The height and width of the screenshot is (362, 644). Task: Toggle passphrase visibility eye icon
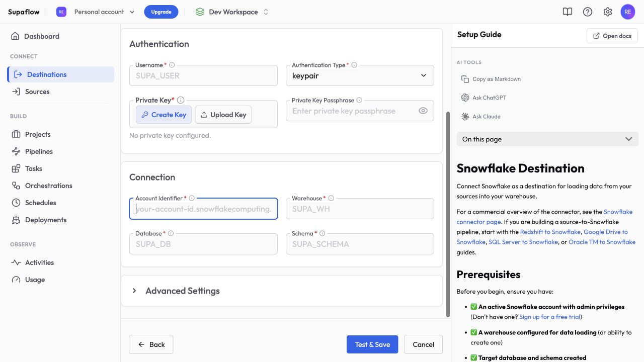pyautogui.click(x=423, y=111)
